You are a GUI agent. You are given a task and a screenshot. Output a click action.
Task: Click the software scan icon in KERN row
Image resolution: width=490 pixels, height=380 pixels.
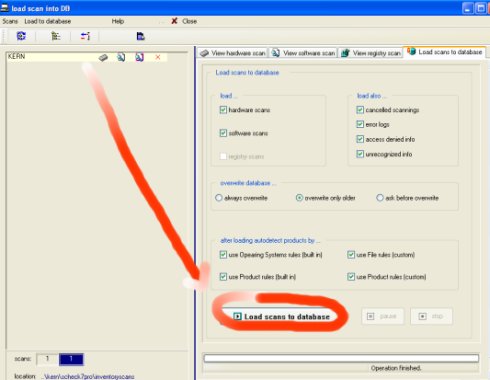click(121, 57)
